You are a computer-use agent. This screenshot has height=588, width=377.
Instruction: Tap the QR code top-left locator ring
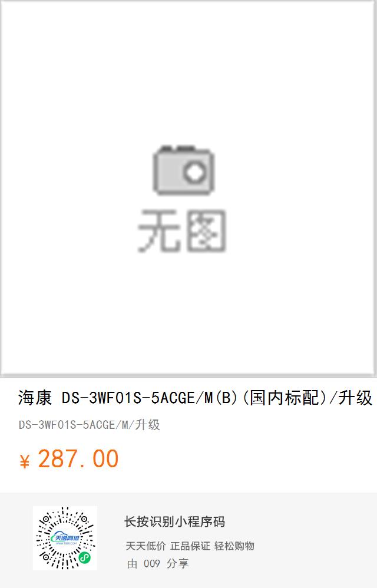47,519
